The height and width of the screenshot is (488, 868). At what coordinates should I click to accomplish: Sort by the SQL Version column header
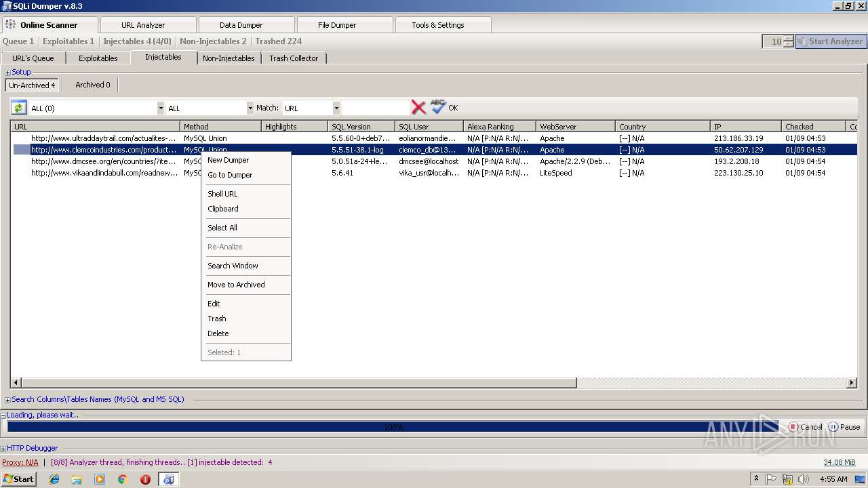(361, 127)
